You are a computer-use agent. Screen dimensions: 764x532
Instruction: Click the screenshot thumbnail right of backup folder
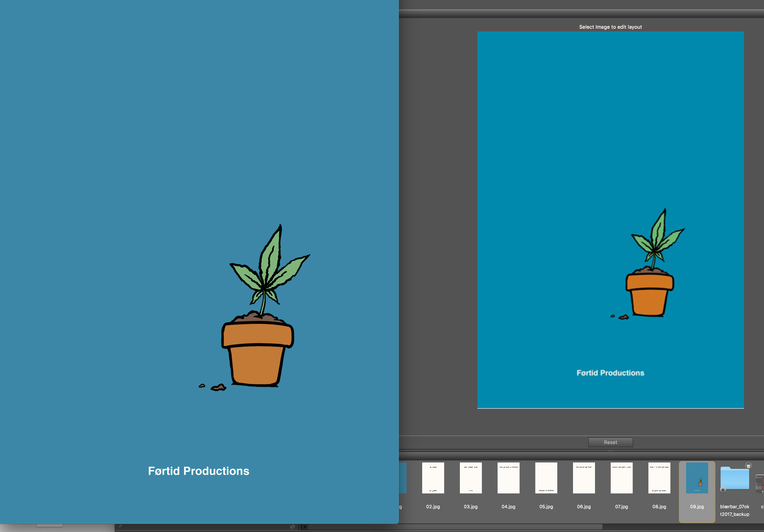(760, 484)
